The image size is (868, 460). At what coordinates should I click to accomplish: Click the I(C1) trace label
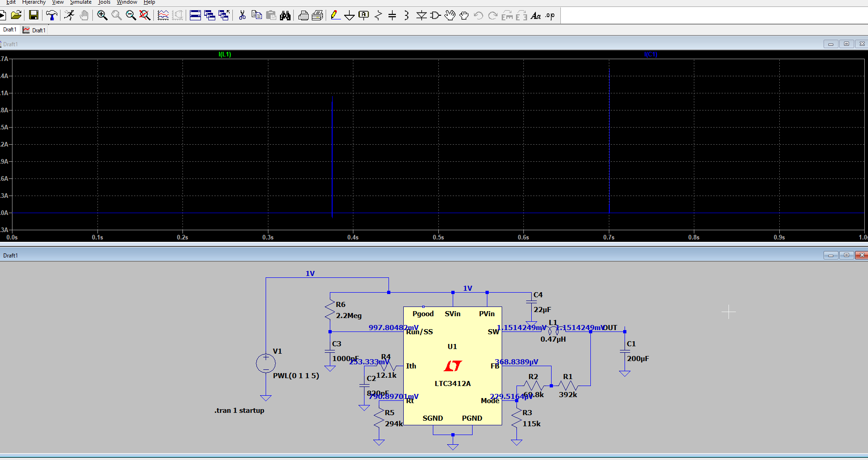[650, 54]
